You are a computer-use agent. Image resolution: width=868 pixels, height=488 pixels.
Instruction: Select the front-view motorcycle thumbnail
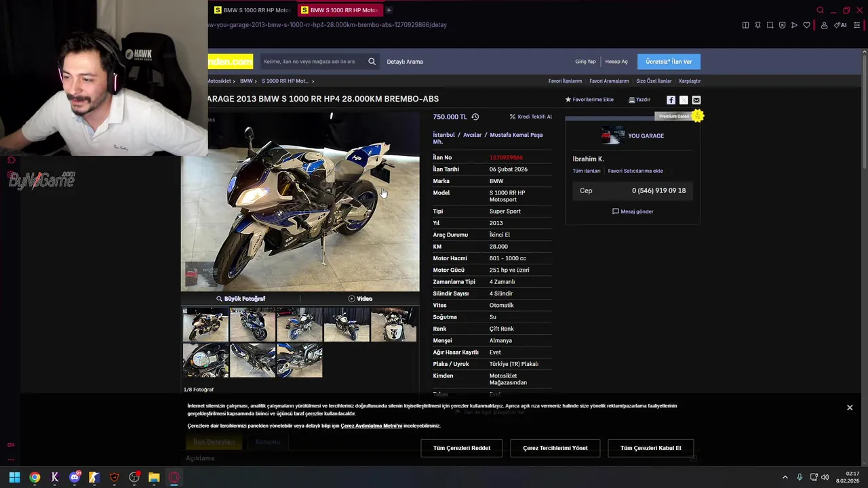coord(393,325)
